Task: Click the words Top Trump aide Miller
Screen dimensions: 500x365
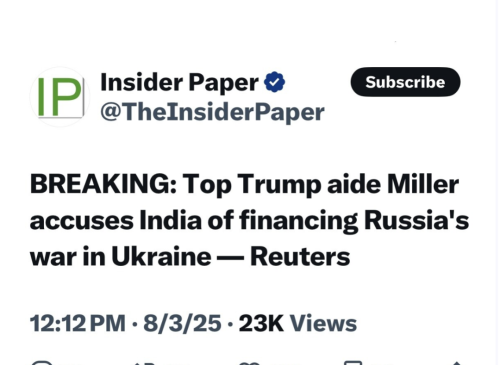Action: coord(321,185)
